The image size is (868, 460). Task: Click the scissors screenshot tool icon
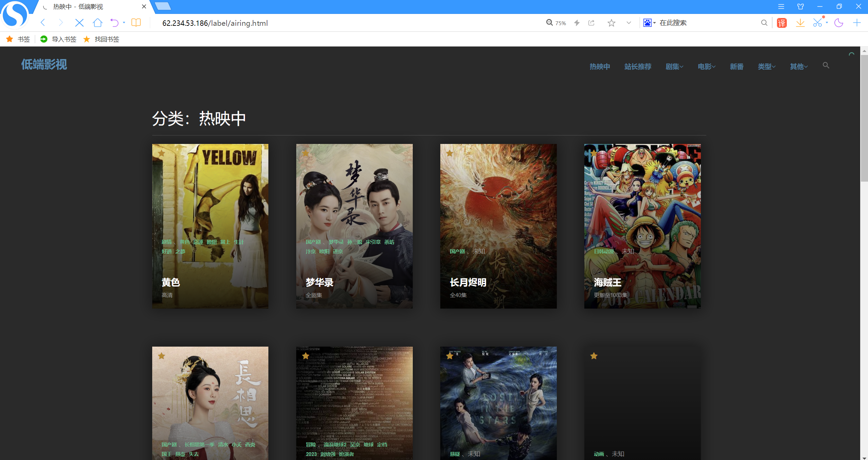pyautogui.click(x=817, y=23)
